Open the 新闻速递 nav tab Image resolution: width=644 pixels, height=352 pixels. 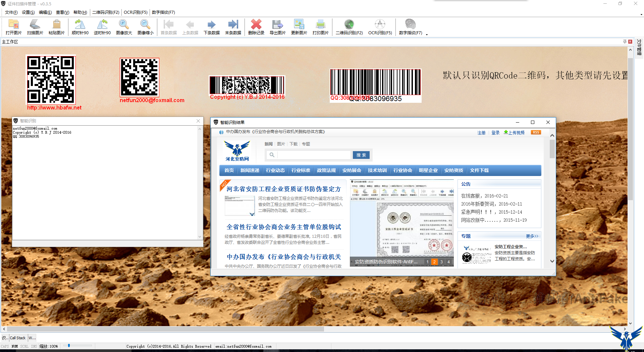click(250, 170)
